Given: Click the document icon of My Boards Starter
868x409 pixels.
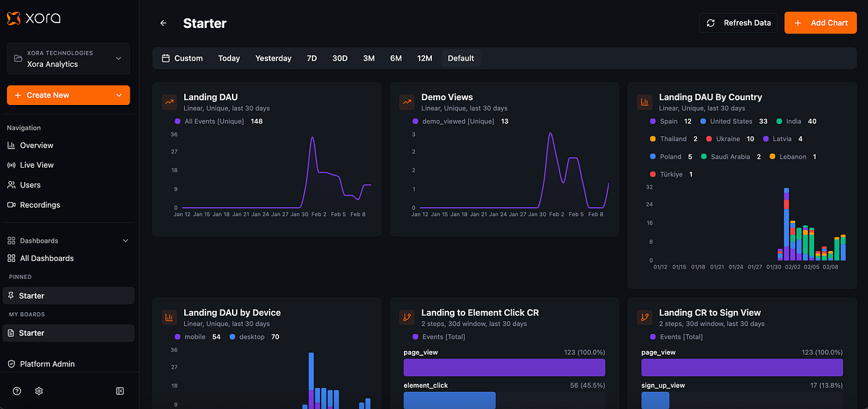Looking at the screenshot, I should (x=11, y=333).
